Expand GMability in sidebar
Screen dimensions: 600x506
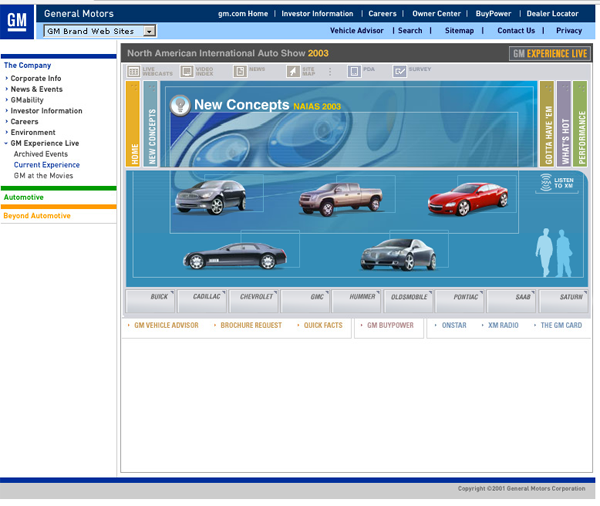pyautogui.click(x=7, y=100)
